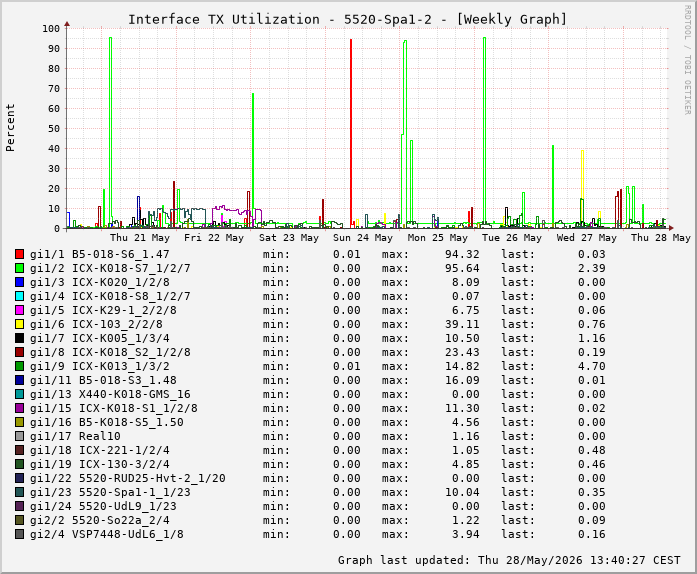Click the last value 4.70 for gi1/9

pyautogui.click(x=592, y=366)
